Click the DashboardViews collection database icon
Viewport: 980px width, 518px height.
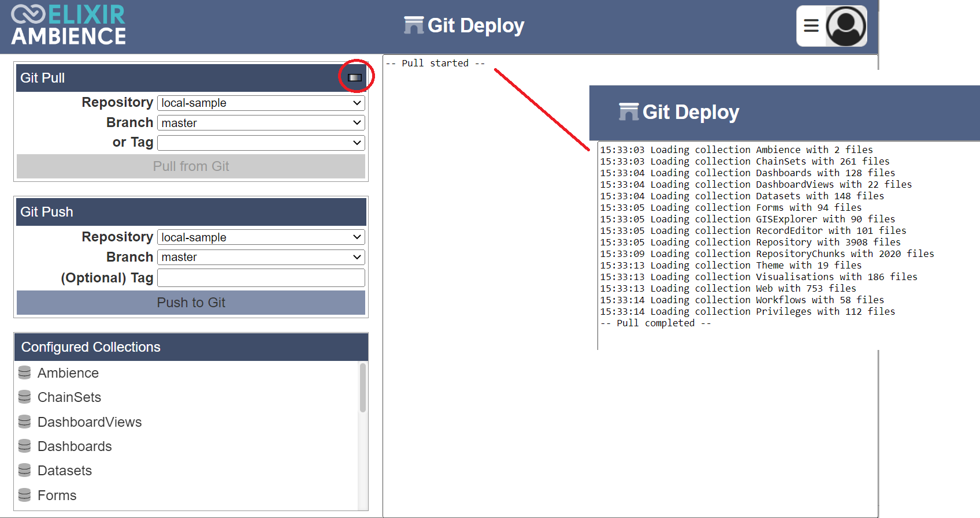(24, 422)
